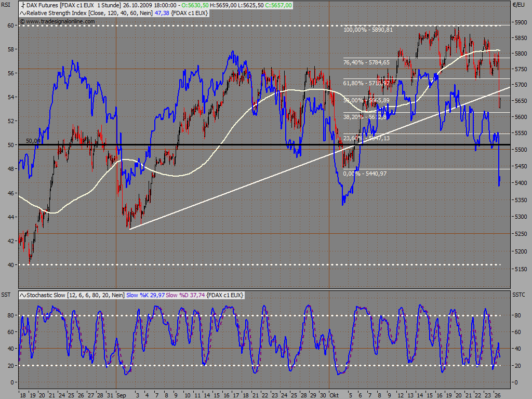Click the €/EU price axis title
532x399 pixels.
(x=519, y=5)
